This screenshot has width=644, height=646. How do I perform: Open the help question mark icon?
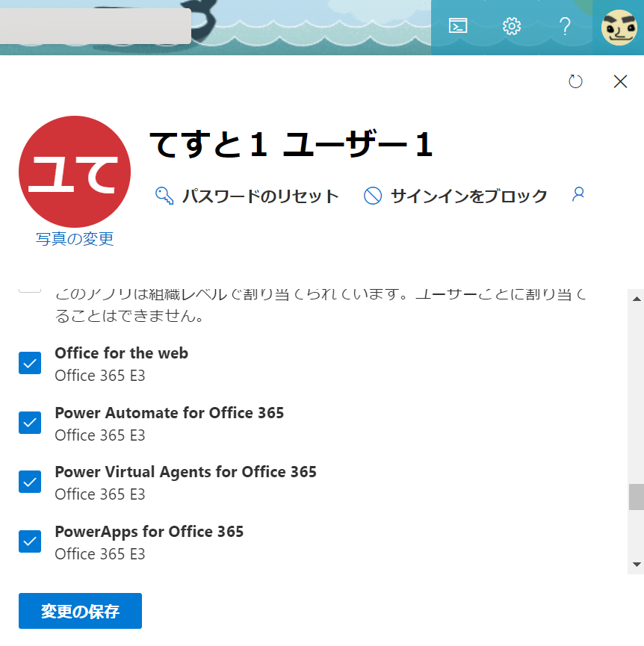coord(566,26)
